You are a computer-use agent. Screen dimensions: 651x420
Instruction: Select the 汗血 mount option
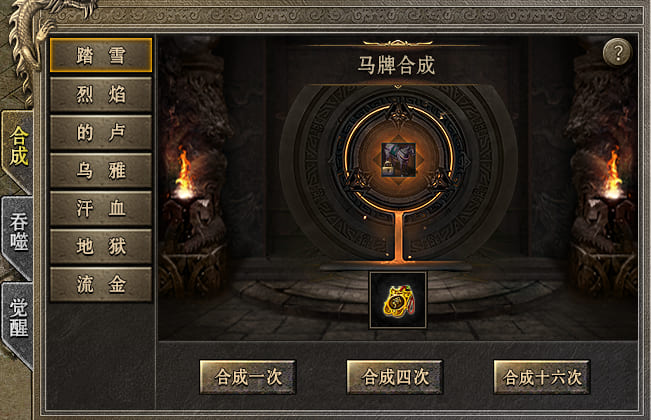[101, 208]
